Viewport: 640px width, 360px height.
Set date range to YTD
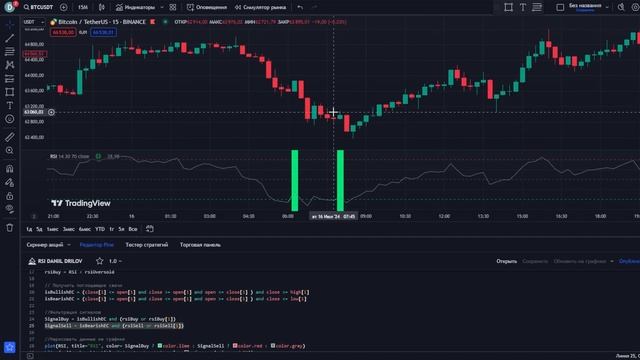(100, 229)
